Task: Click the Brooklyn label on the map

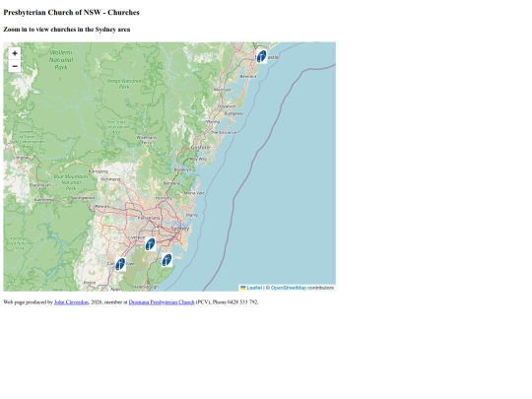Action: pos(182,169)
